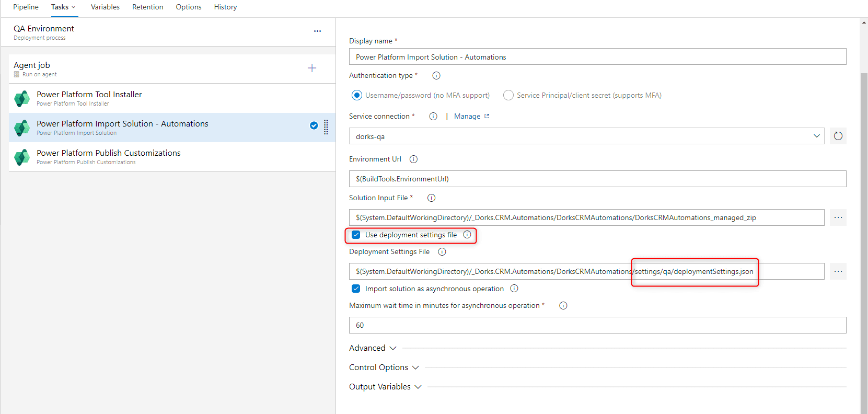The height and width of the screenshot is (414, 868).
Task: Click Environment Url input field
Action: coord(598,179)
